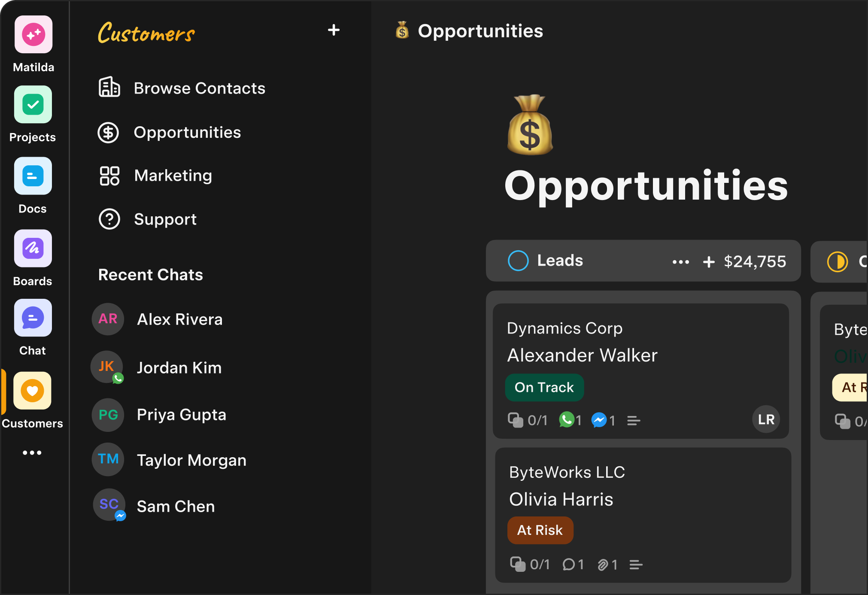Click attachment icon on ByteWorks LLC card

pos(603,565)
